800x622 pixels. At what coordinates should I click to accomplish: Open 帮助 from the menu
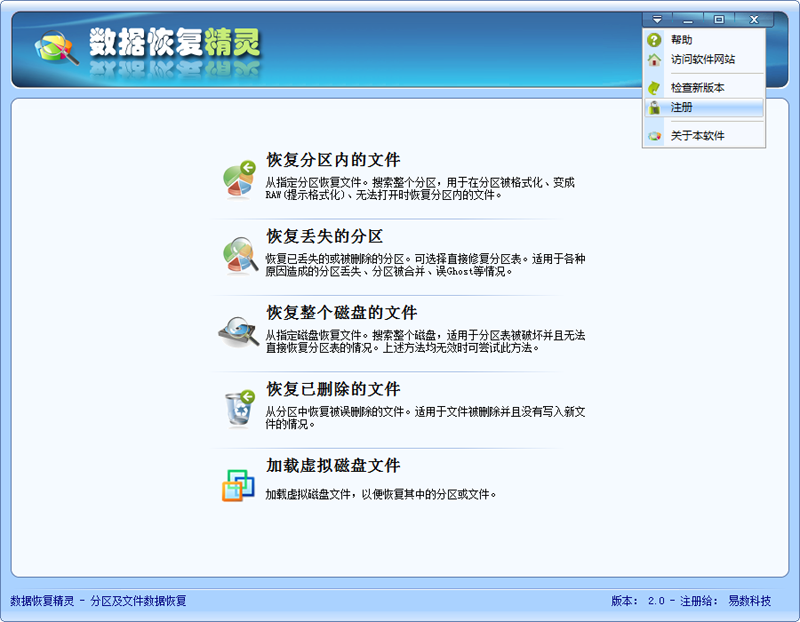685,42
